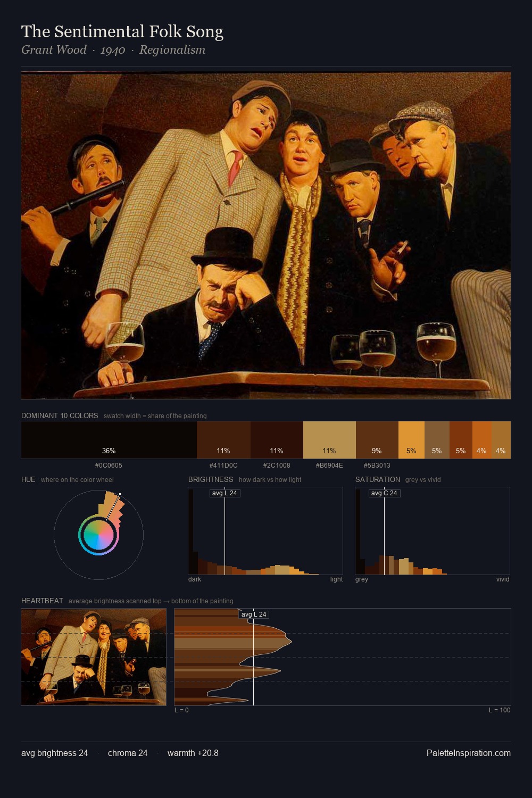Click the brightness histogram chart
The image size is (532, 798).
(x=265, y=531)
